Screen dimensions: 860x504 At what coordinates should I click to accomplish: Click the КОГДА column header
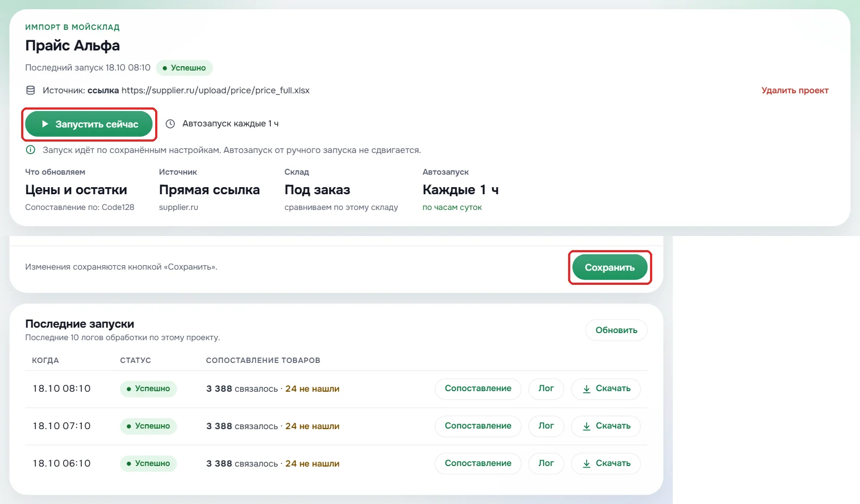tap(46, 360)
